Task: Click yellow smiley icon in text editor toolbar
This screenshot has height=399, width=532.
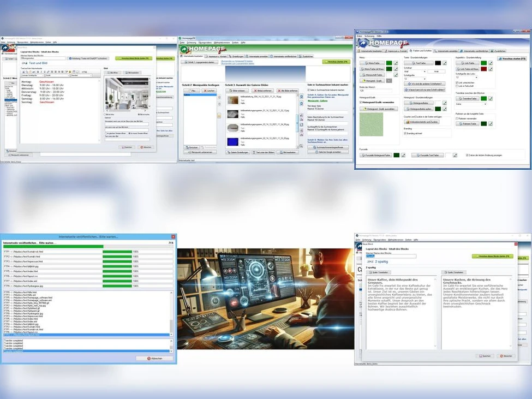Action: click(x=70, y=72)
